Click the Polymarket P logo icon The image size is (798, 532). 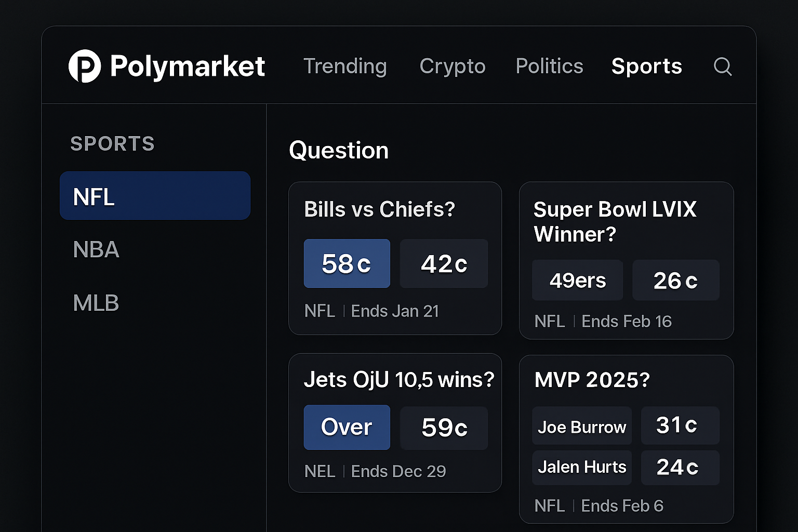[85, 66]
